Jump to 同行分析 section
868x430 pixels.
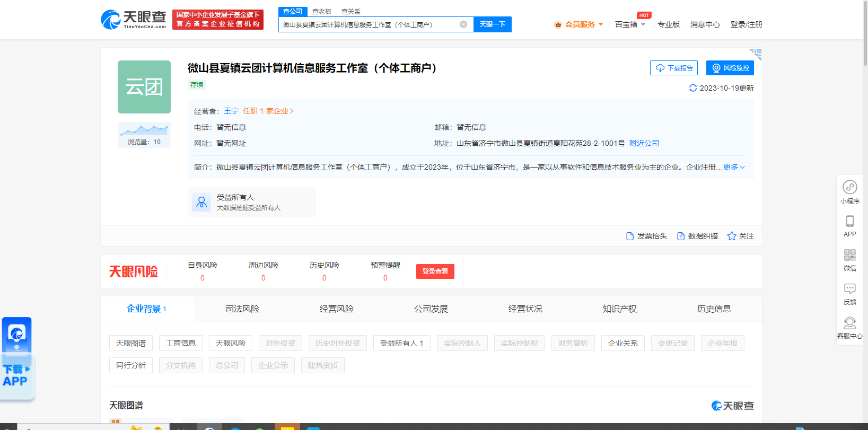click(x=131, y=365)
